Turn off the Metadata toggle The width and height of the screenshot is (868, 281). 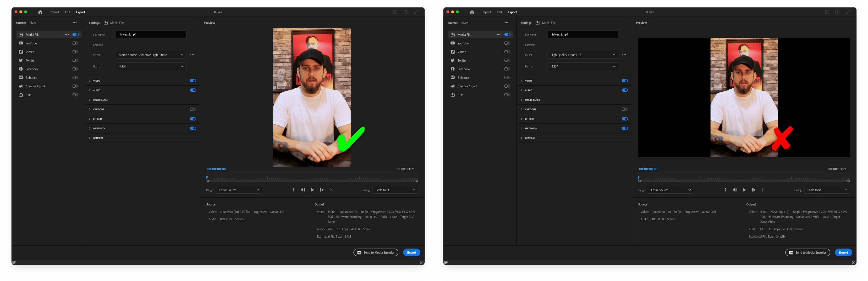193,128
